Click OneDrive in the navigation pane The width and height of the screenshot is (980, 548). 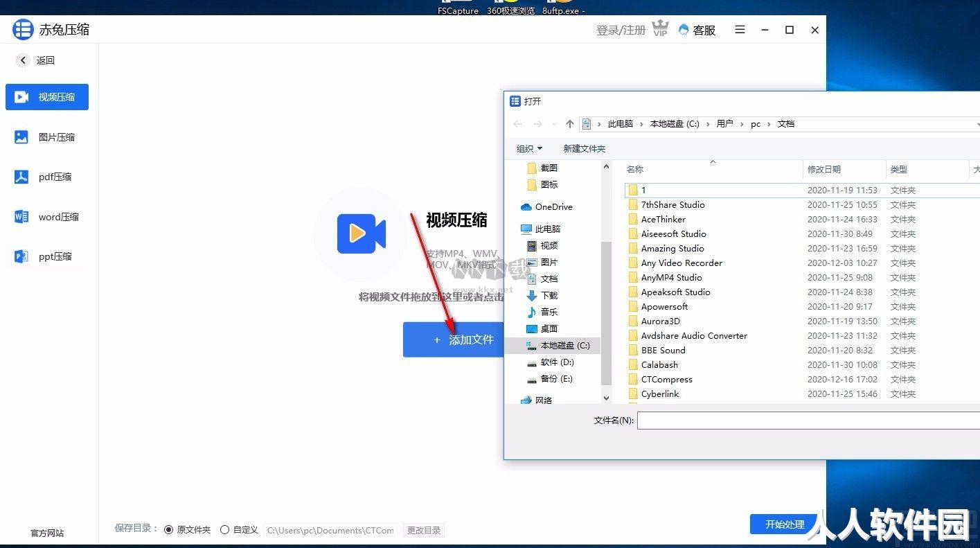pyautogui.click(x=546, y=206)
